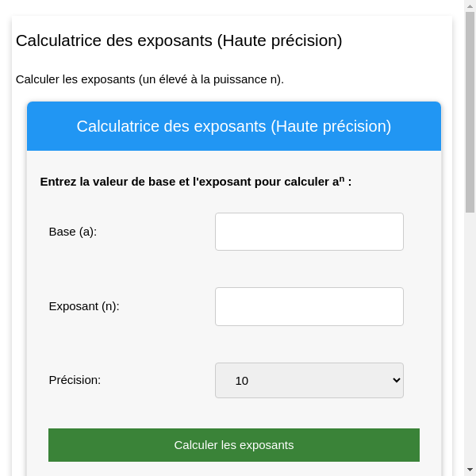Click the vertical scrollbar thumb
The image size is (476, 476).
(470, 111)
